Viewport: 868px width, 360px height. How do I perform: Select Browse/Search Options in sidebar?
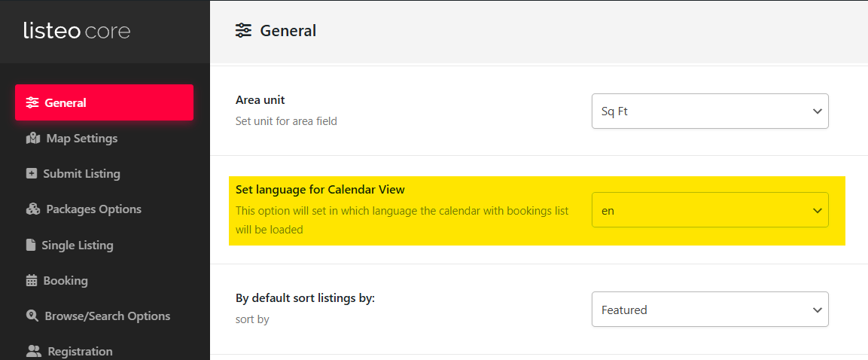pyautogui.click(x=107, y=316)
